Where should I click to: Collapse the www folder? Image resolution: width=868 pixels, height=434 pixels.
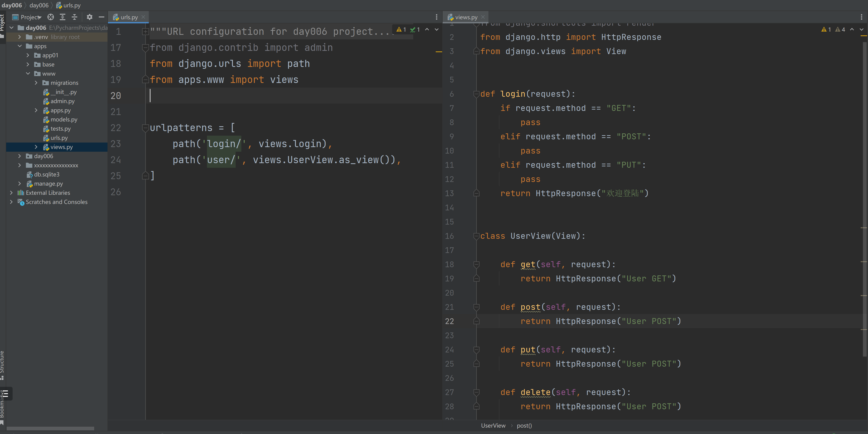(x=28, y=74)
